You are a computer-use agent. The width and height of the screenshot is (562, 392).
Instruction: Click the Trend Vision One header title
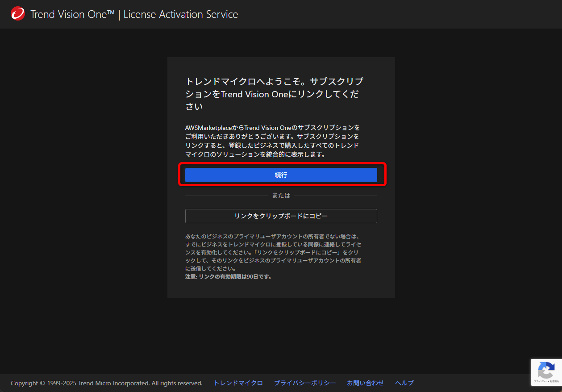[134, 14]
